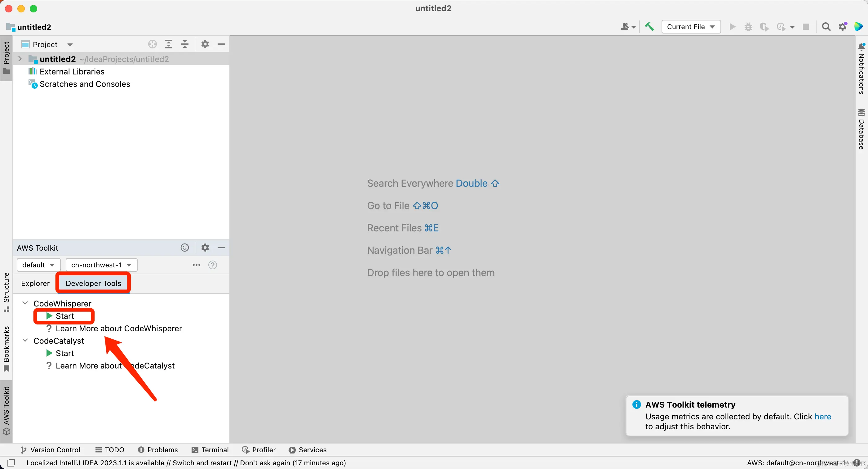This screenshot has height=469, width=868.
Task: Open the cn-northwest-1 region dropdown
Action: tap(101, 265)
